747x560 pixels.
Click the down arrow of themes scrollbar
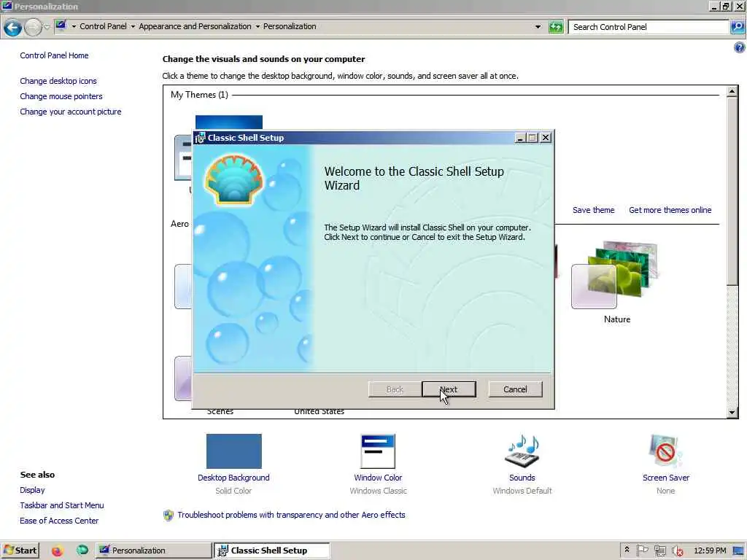[732, 413]
